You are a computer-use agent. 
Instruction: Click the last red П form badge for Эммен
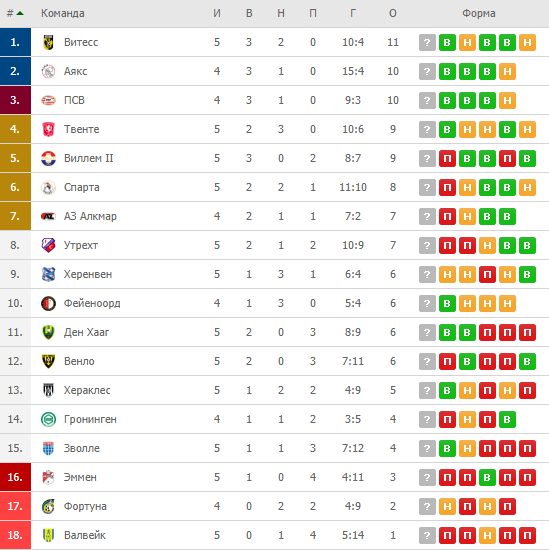click(x=527, y=477)
